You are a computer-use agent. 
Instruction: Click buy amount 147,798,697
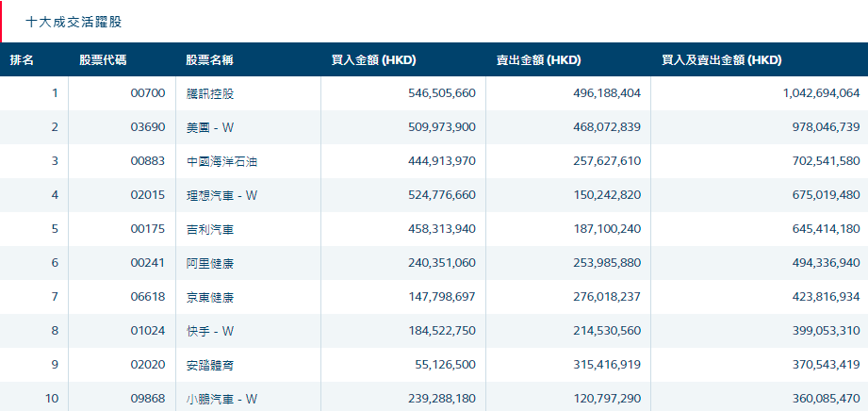click(442, 298)
